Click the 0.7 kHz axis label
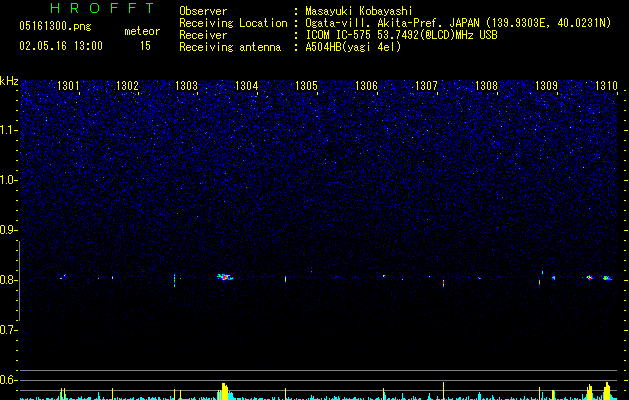Screen dimensions: 629x400 [8, 330]
